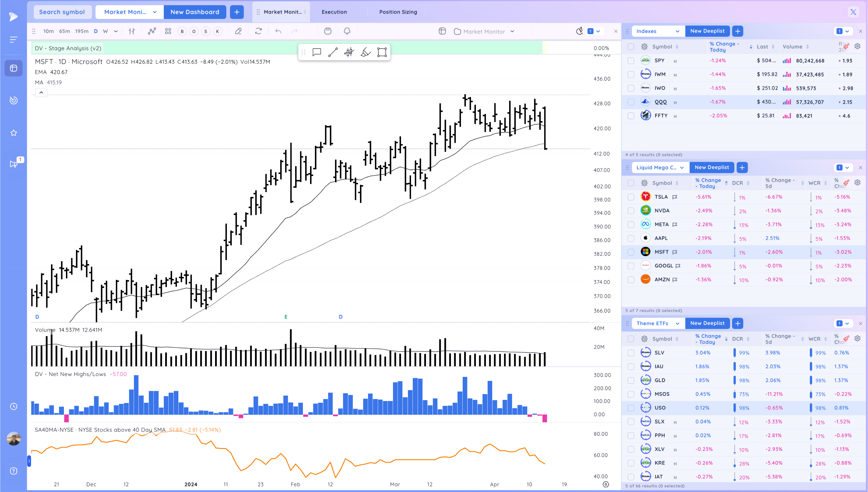Open the calendar date icon

(x=327, y=31)
